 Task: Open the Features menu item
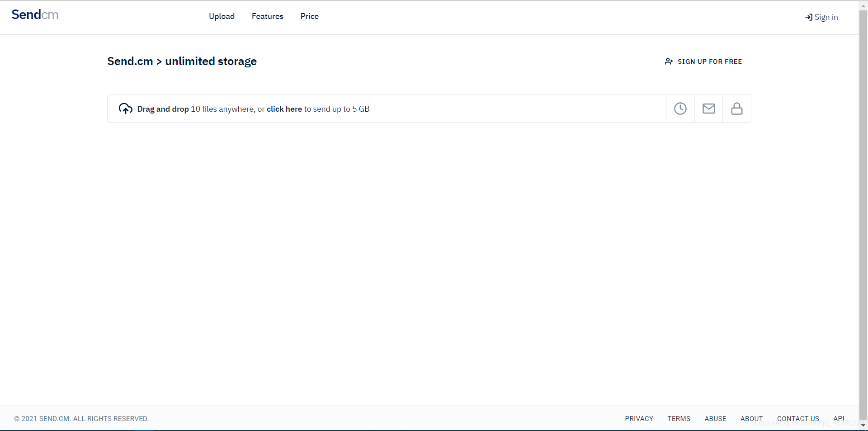click(x=268, y=16)
